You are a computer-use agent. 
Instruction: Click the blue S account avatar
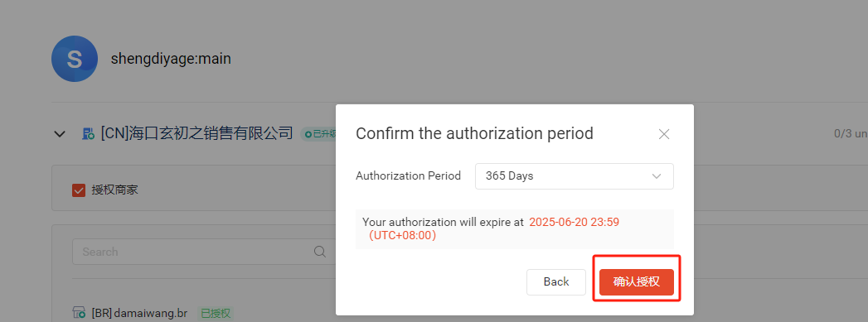(75, 59)
